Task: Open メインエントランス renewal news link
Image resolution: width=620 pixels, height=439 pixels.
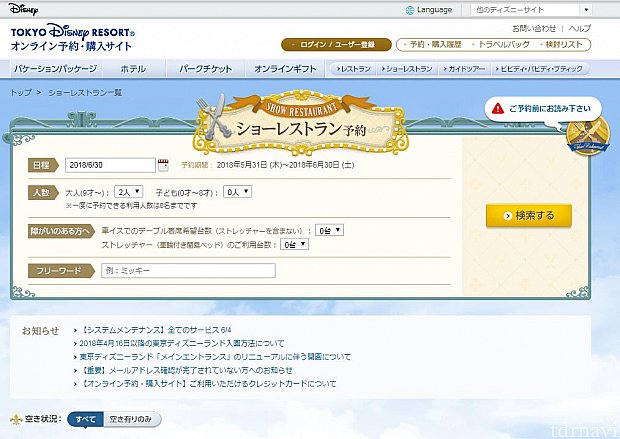Action: pos(215,357)
